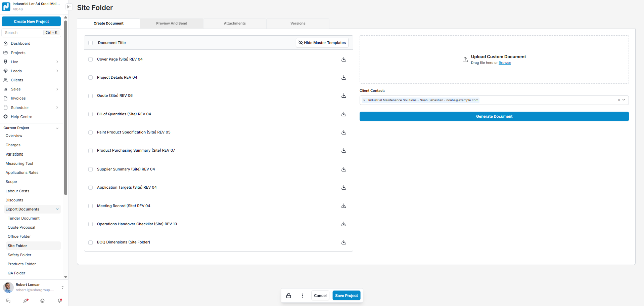Collapse the sidebar with the arrow icon
This screenshot has height=306, width=644.
click(69, 7)
